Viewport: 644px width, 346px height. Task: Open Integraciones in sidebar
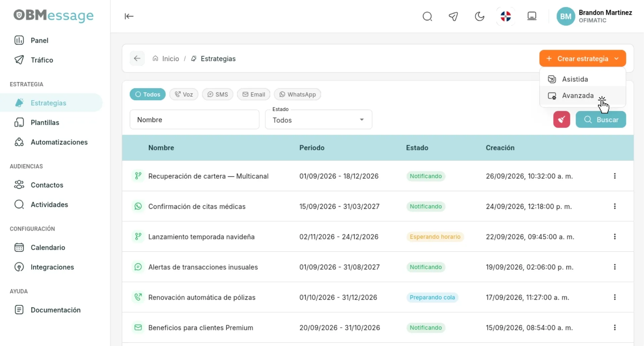click(52, 267)
